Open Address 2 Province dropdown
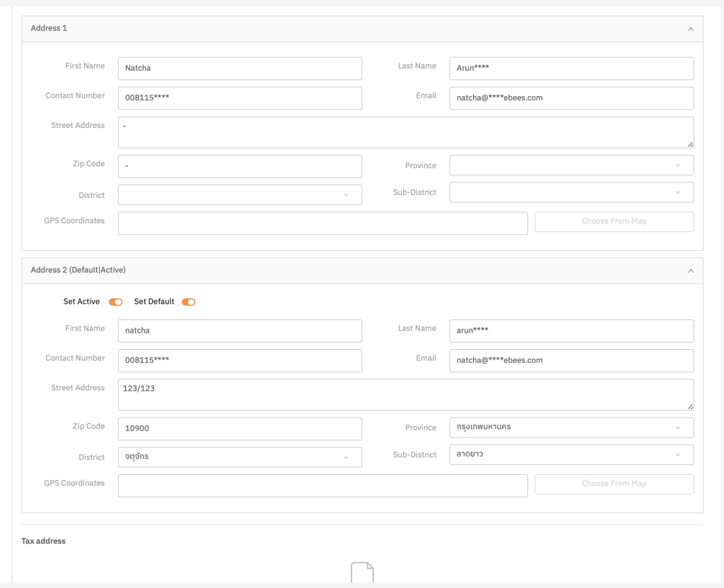The image size is (724, 588). tap(571, 428)
